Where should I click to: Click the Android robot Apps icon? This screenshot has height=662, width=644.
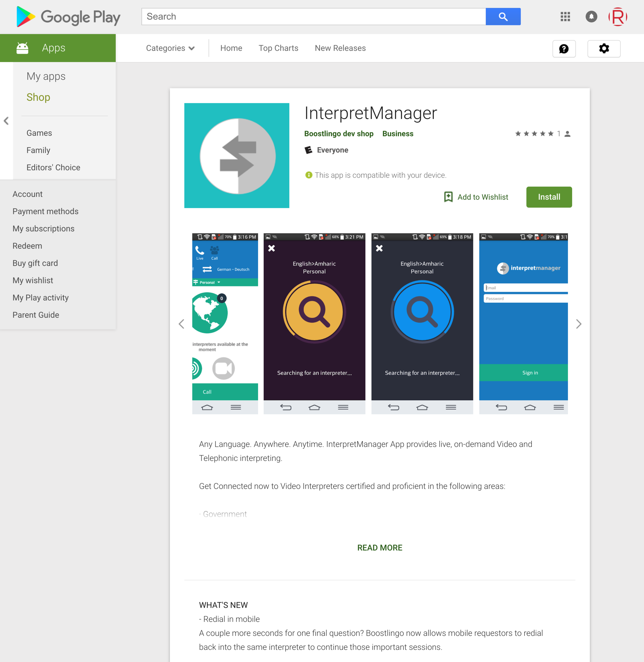coord(22,48)
